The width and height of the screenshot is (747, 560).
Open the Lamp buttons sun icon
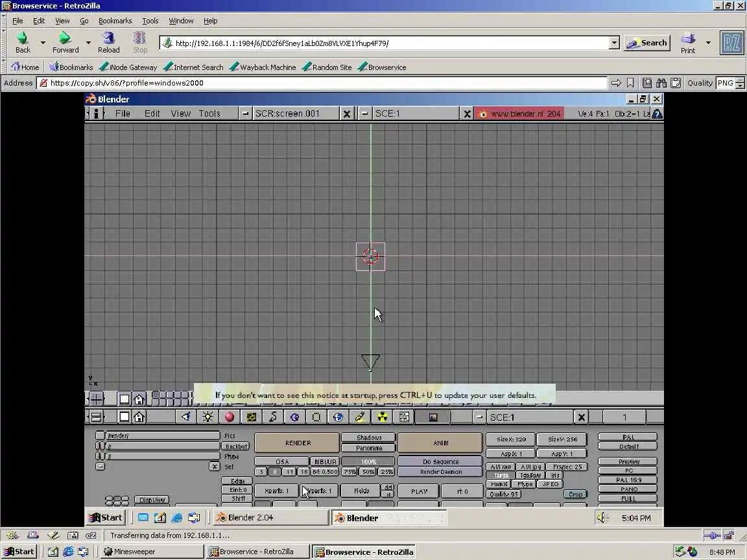[x=207, y=417]
